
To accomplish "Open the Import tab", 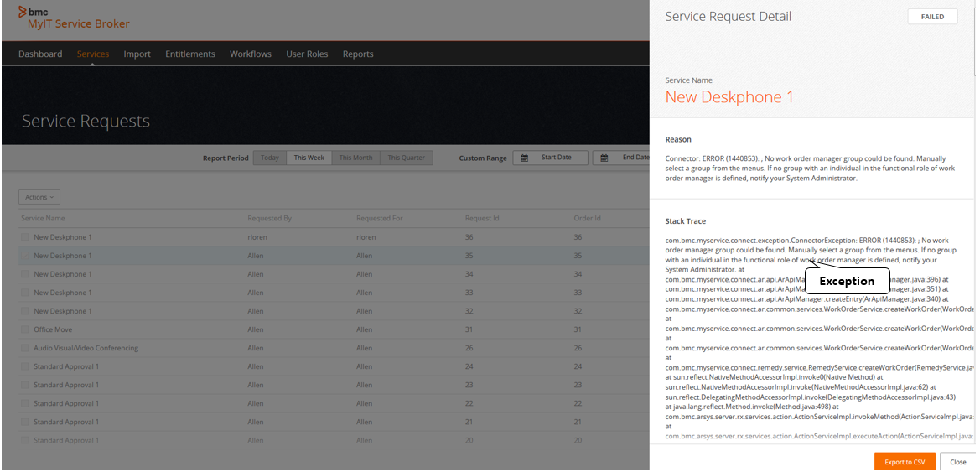I will click(137, 54).
